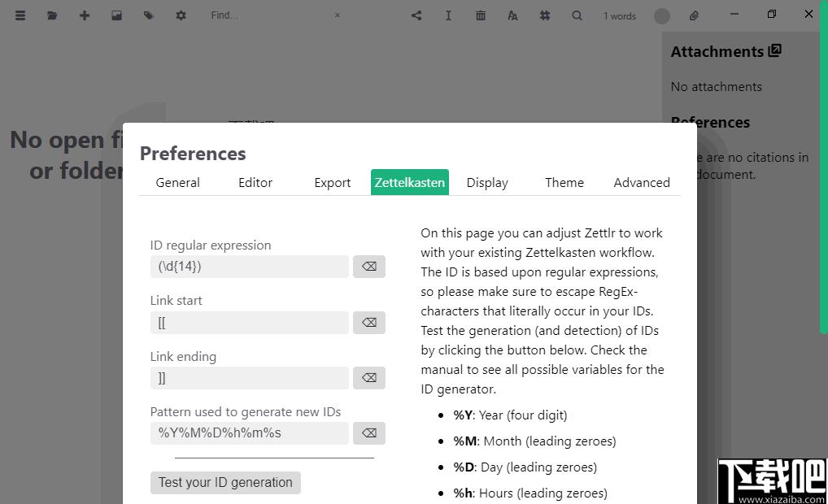Switch to the Display tab
This screenshot has height=504, width=828.
click(x=487, y=183)
